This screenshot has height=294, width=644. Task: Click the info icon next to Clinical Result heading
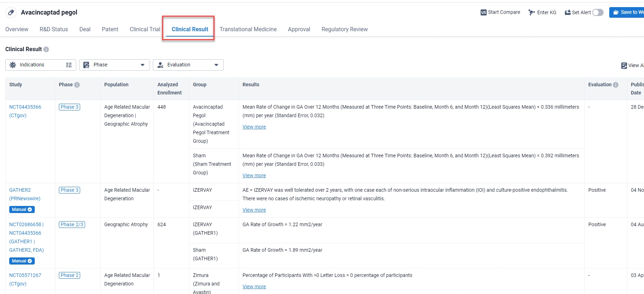pyautogui.click(x=46, y=49)
